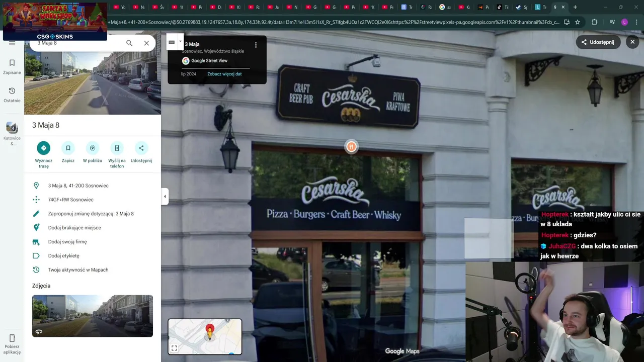Click the Santa's Workshop CSGOSKINS banner
This screenshot has height=362, width=644.
55,21
